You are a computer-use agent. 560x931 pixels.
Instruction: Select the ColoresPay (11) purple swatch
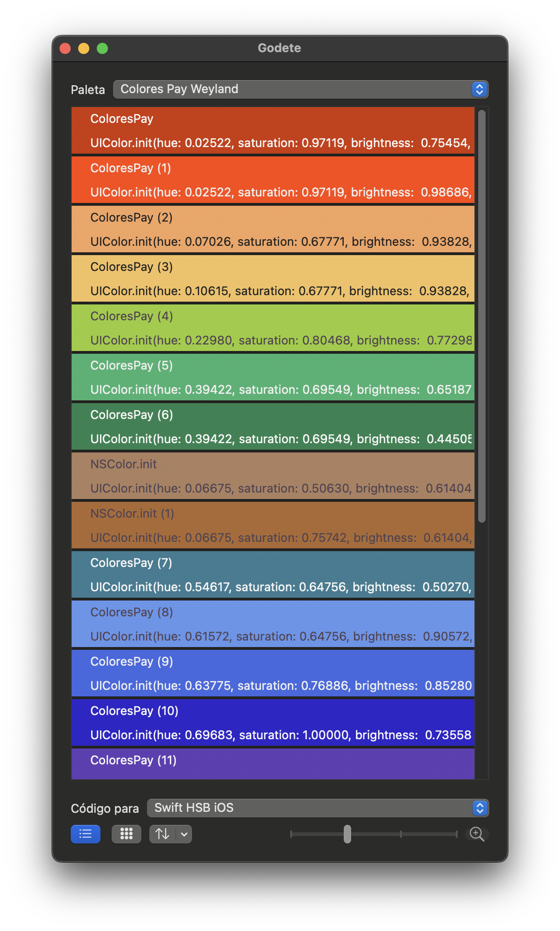pos(273,763)
